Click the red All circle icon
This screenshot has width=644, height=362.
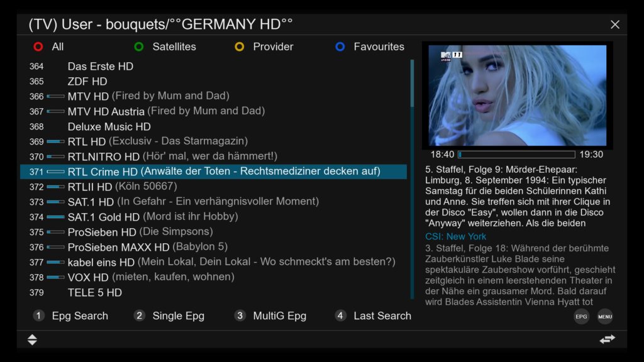(38, 47)
